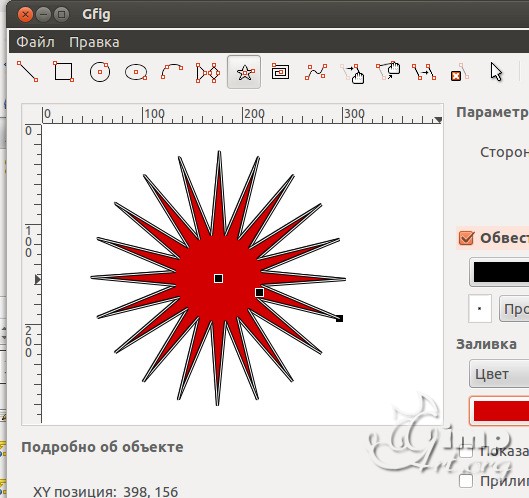Select the Regular polygon tool
This screenshot has height=498, width=529.
click(x=208, y=72)
